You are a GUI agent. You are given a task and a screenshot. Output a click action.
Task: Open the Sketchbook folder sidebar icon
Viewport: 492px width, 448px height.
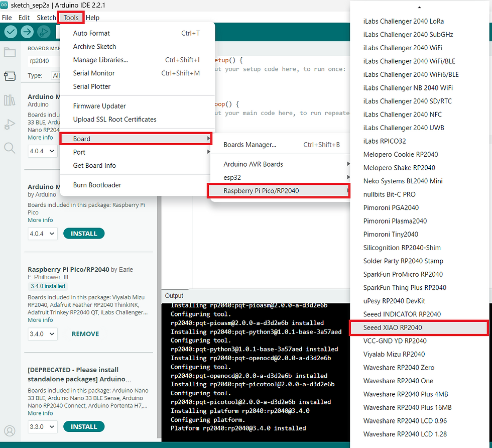coord(10,52)
